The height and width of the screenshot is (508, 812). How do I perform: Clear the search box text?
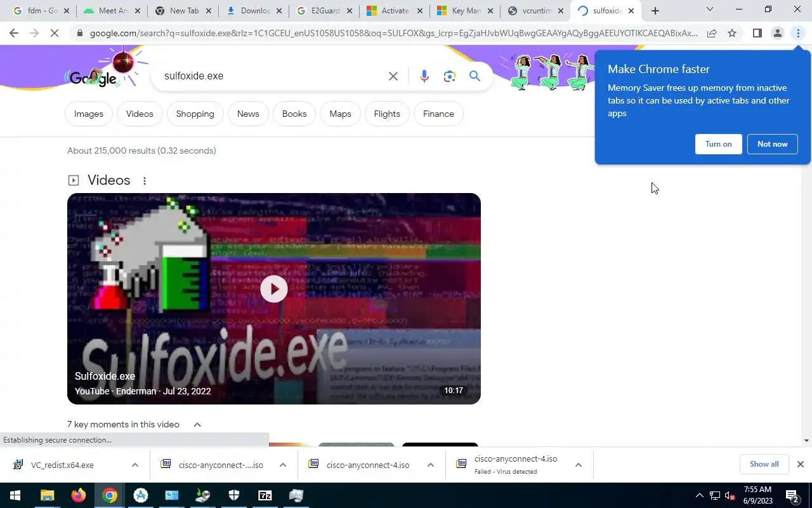click(x=393, y=76)
